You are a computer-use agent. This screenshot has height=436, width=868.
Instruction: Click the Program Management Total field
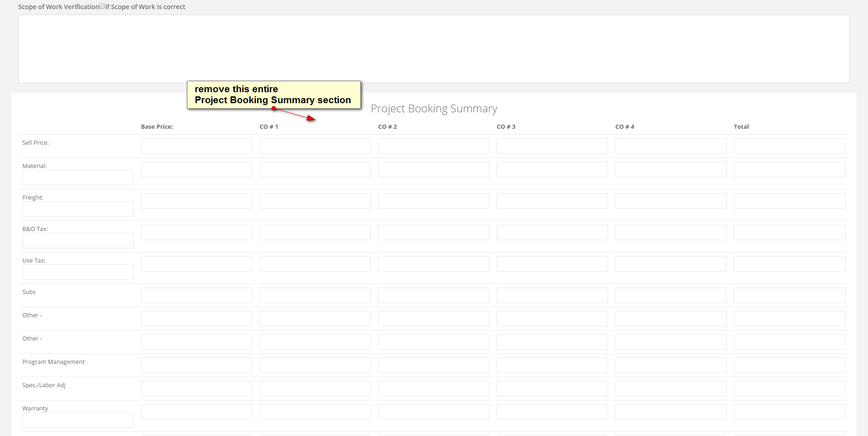click(790, 365)
